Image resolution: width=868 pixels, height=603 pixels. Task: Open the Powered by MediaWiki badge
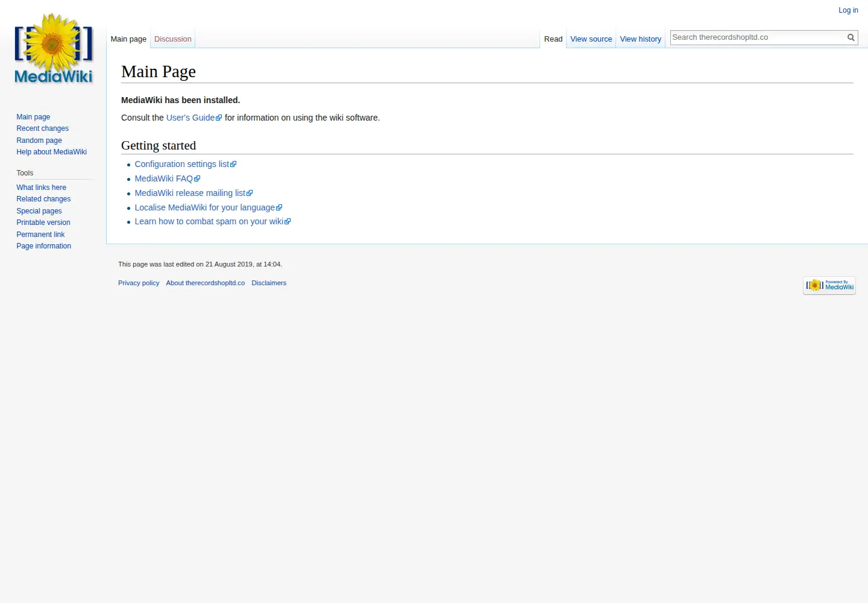click(x=829, y=285)
